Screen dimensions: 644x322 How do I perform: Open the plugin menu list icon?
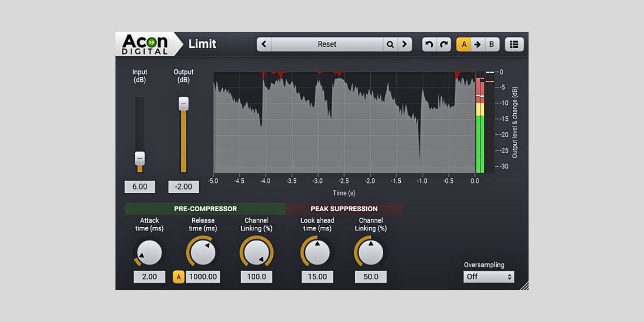coord(514,44)
